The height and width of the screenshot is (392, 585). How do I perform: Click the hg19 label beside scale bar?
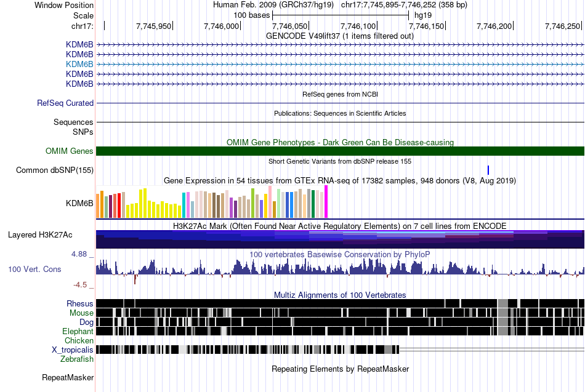point(423,15)
